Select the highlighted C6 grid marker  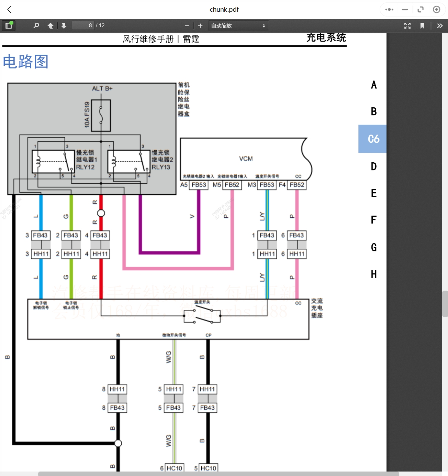(373, 139)
